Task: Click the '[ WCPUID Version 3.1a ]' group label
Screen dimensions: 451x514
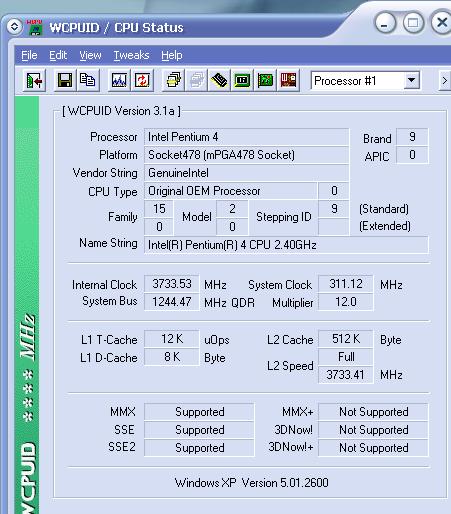Action: click(121, 111)
